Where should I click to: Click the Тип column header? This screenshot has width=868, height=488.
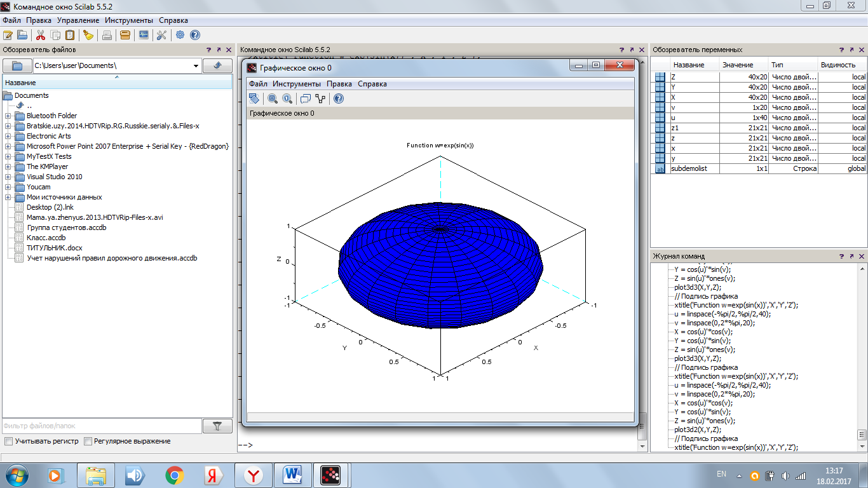point(793,65)
